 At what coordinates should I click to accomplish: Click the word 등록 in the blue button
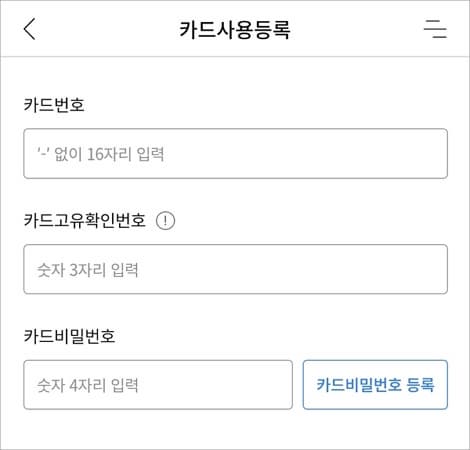click(x=420, y=385)
